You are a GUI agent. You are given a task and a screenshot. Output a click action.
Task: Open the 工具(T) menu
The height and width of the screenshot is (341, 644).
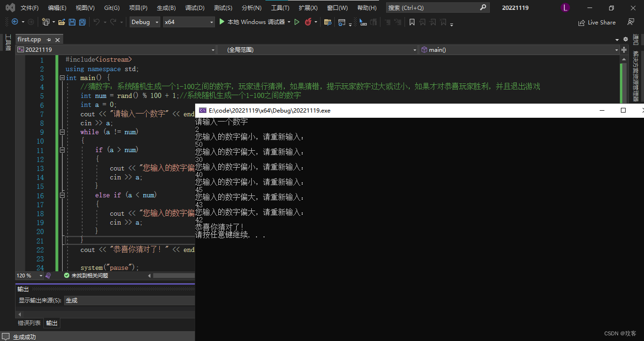tap(280, 8)
